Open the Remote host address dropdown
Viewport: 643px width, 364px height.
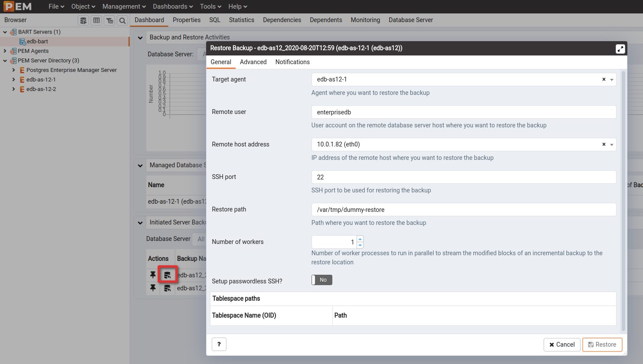click(612, 145)
